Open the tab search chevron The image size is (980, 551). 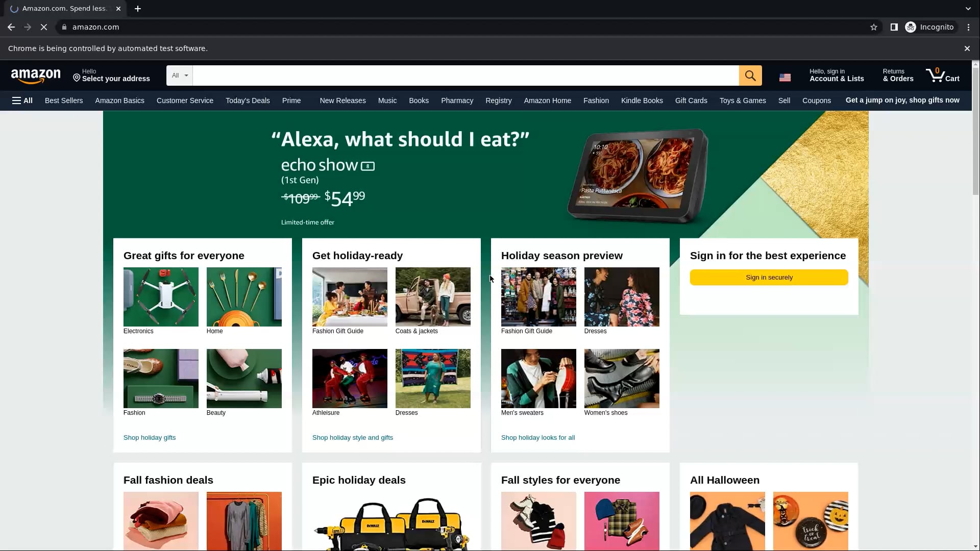[x=968, y=9]
